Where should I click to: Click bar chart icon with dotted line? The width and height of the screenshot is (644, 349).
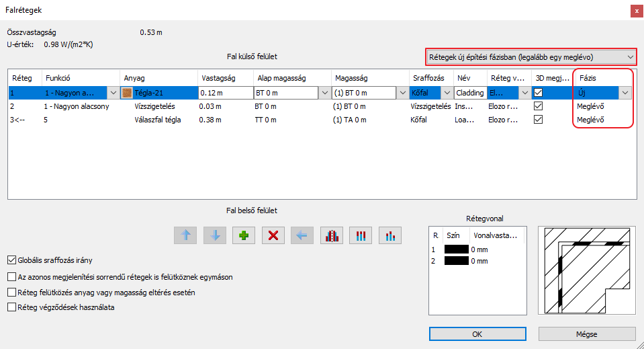(x=332, y=235)
